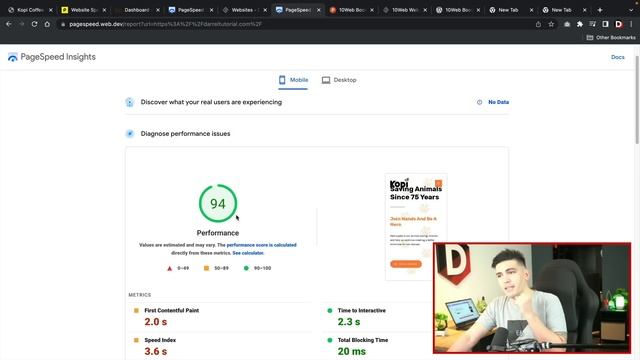Open the reading list toolbar icon
This screenshot has width=640, height=360.
(x=592, y=24)
